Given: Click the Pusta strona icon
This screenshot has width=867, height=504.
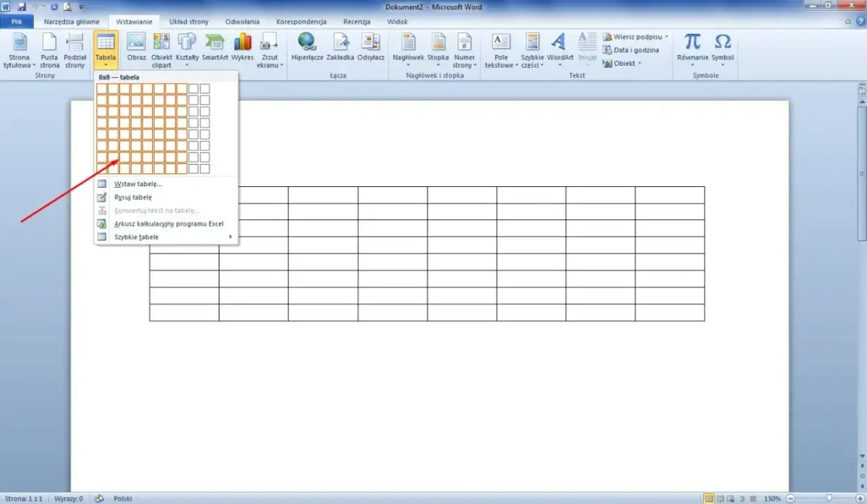Looking at the screenshot, I should (50, 49).
